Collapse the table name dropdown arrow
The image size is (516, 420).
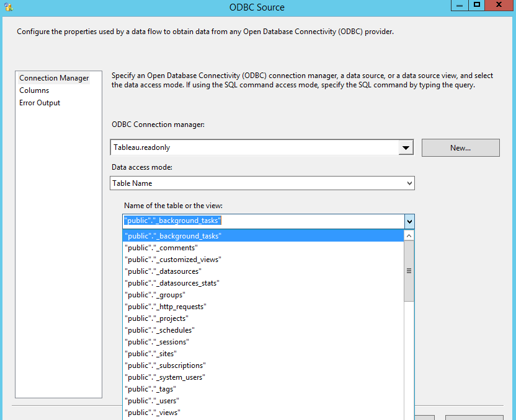click(409, 221)
